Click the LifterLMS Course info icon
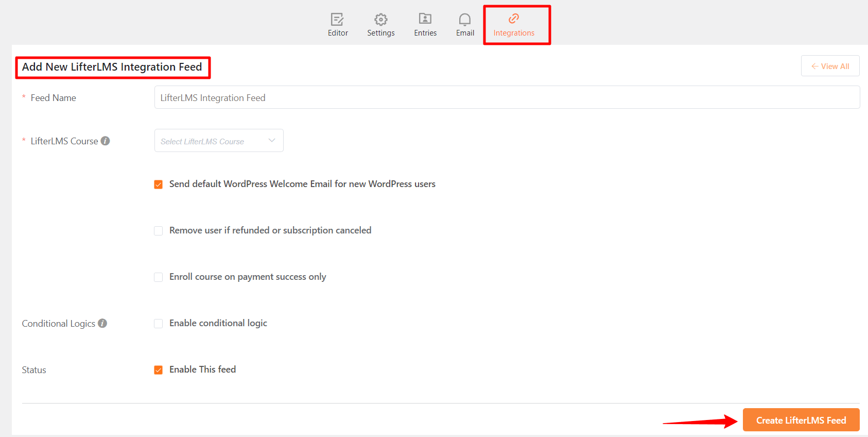The height and width of the screenshot is (437, 868). click(106, 141)
